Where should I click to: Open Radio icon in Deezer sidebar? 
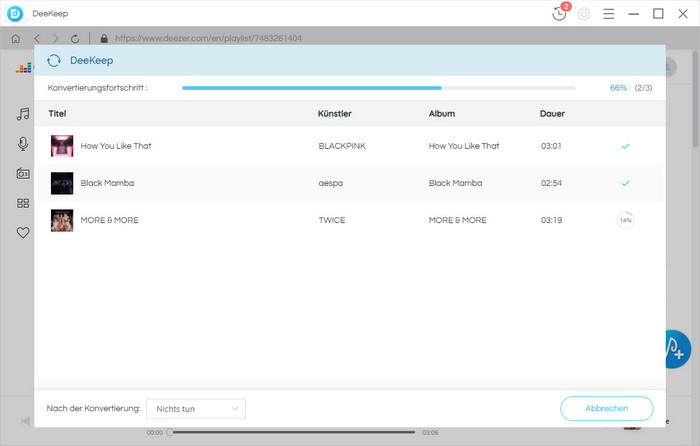(23, 173)
